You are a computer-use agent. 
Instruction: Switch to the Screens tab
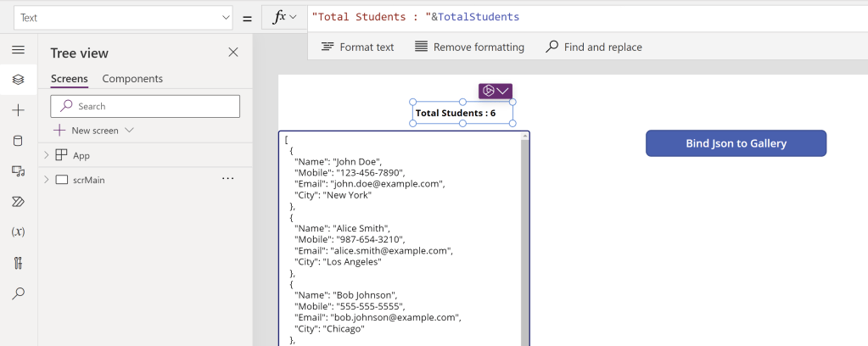tap(69, 79)
